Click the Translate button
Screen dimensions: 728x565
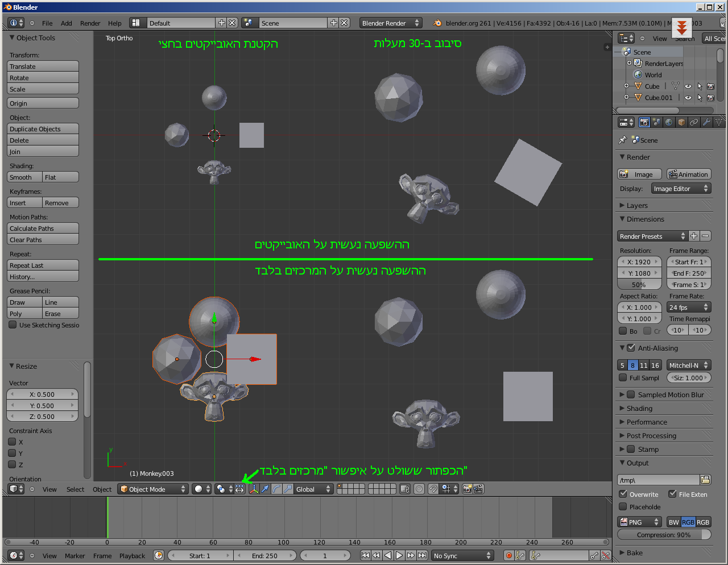[43, 67]
